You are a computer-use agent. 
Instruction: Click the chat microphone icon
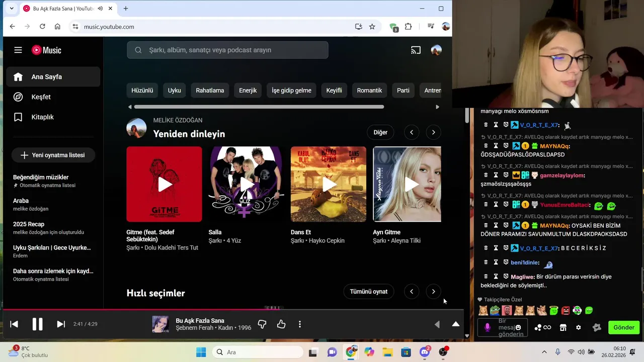coord(487,327)
